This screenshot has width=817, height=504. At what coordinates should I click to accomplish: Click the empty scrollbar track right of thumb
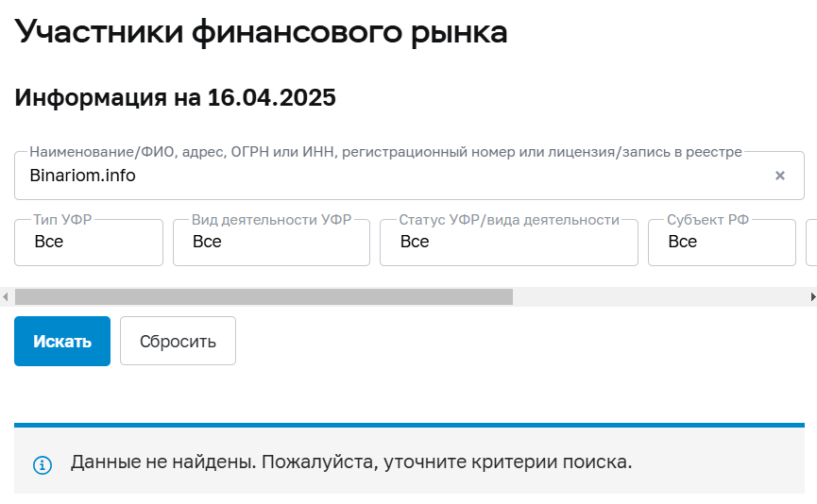click(659, 296)
